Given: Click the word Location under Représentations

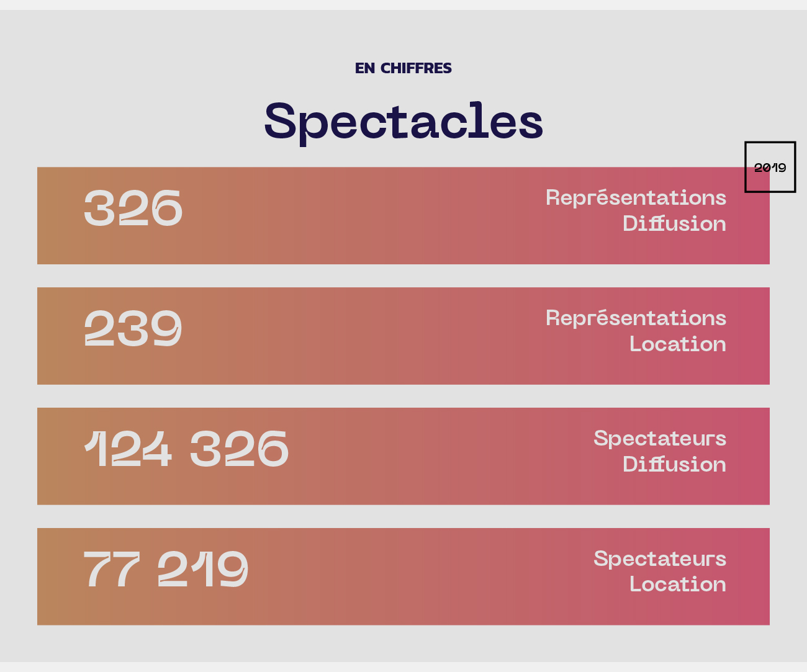Looking at the screenshot, I should [x=678, y=344].
